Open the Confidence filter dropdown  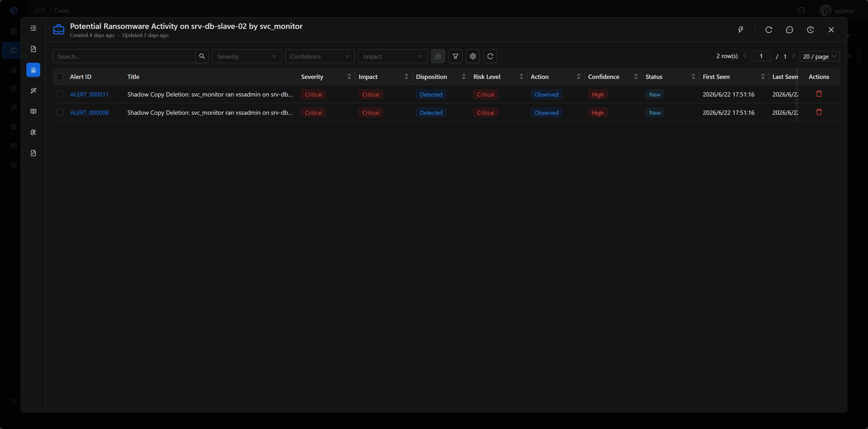click(x=320, y=56)
